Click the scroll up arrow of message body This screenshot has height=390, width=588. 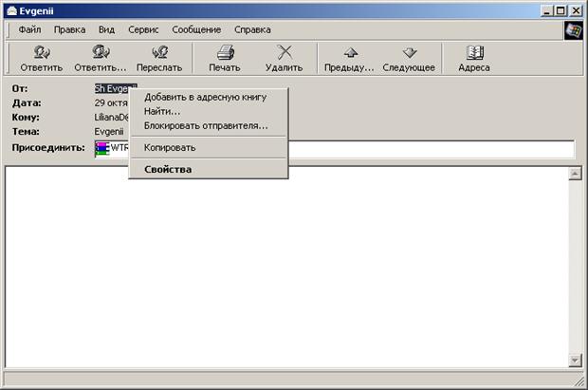(x=575, y=174)
